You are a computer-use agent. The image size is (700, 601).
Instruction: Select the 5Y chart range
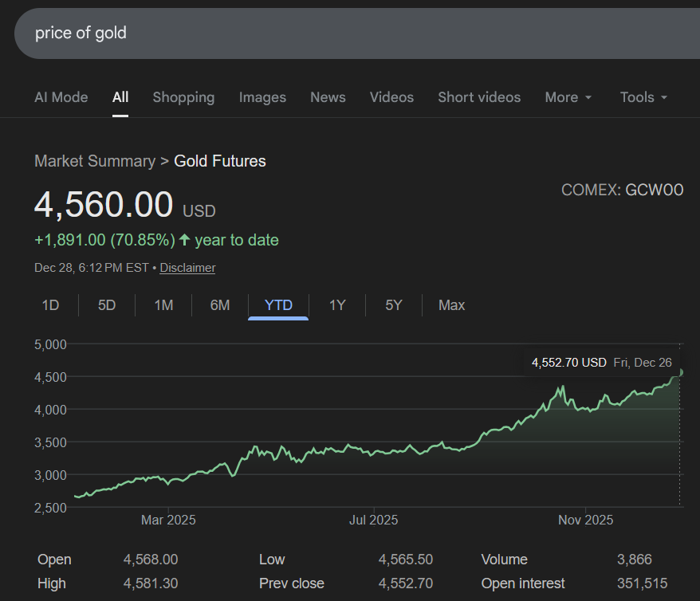pyautogui.click(x=394, y=305)
